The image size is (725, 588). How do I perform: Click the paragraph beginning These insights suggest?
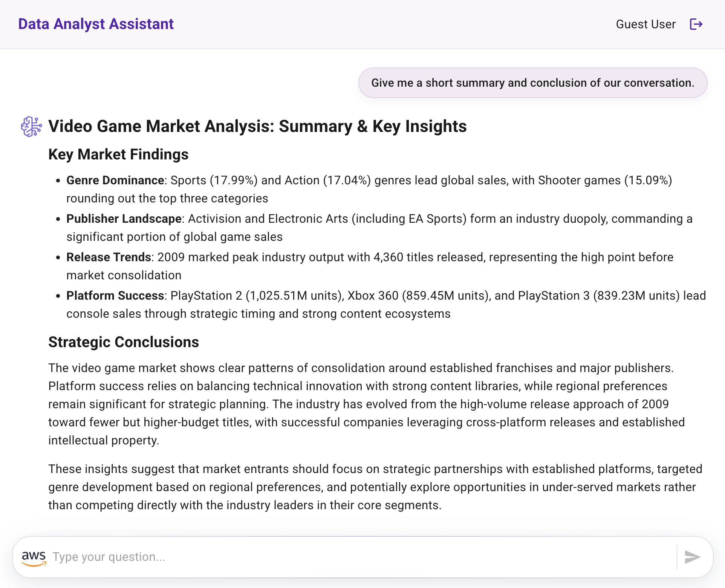[x=375, y=487]
